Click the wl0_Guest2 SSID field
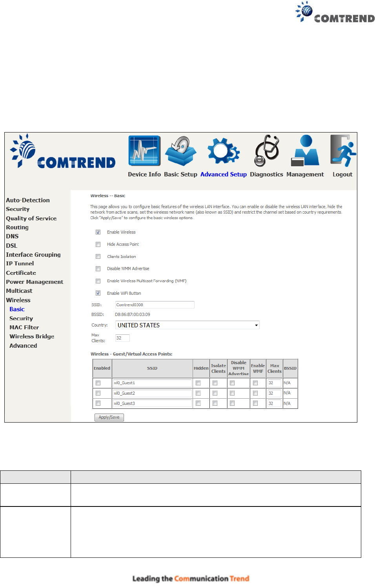 coord(152,393)
